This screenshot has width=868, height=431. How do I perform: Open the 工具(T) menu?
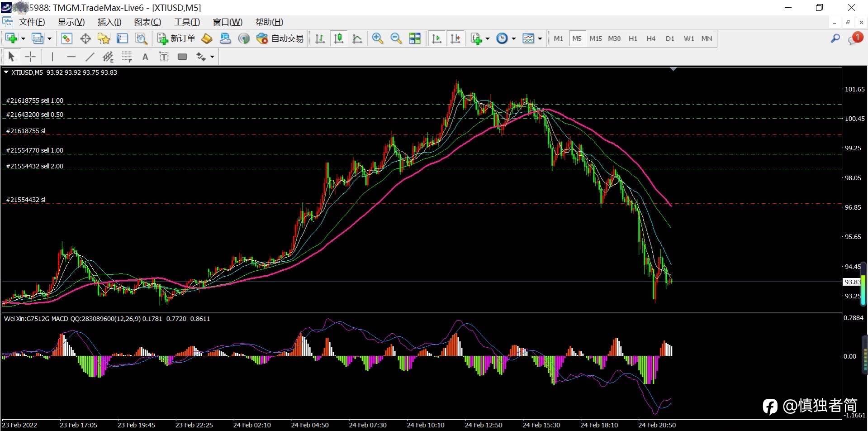187,22
